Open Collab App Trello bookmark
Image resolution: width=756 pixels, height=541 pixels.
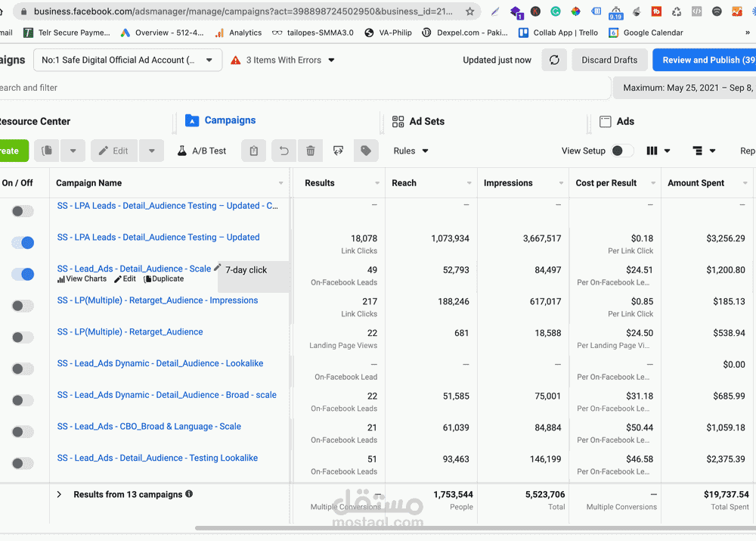tap(558, 33)
